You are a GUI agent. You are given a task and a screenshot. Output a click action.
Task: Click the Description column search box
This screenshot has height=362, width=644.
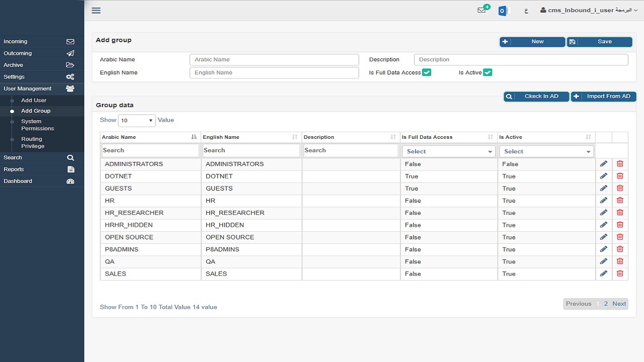pyautogui.click(x=351, y=150)
